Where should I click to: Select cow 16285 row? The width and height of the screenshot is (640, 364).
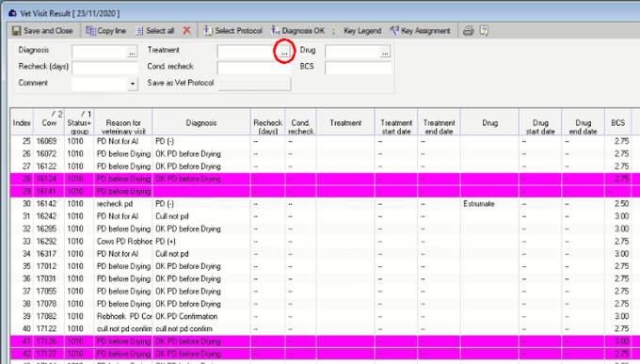pyautogui.click(x=325, y=229)
